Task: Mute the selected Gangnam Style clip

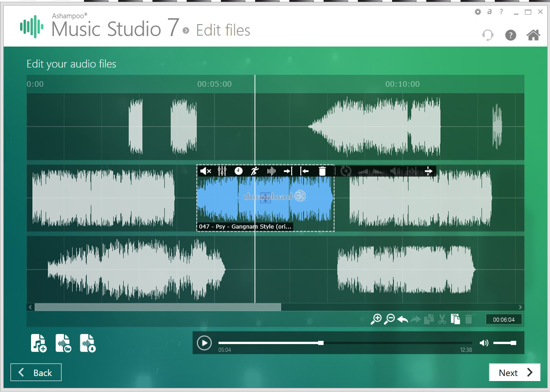Action: [205, 171]
